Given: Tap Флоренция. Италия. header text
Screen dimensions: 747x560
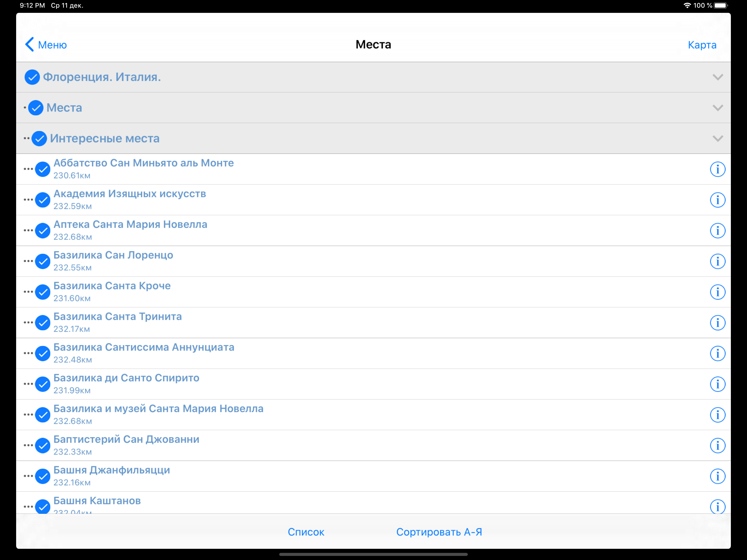Looking at the screenshot, I should click(102, 77).
